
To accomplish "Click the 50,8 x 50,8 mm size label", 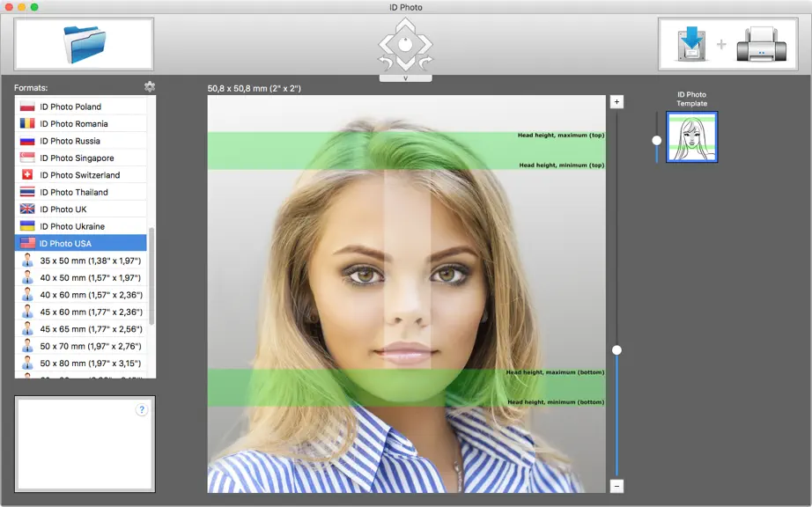I will pos(255,89).
